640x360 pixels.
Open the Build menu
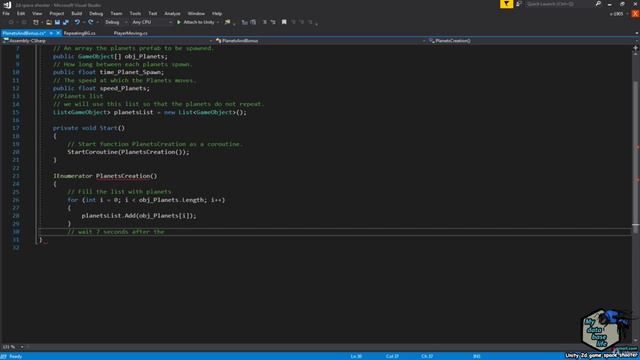coord(76,13)
